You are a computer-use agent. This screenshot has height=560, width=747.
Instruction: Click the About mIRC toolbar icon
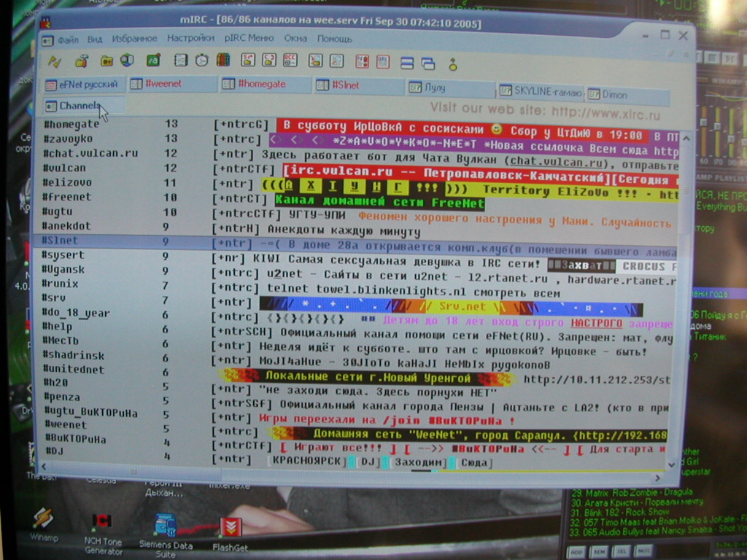(452, 64)
